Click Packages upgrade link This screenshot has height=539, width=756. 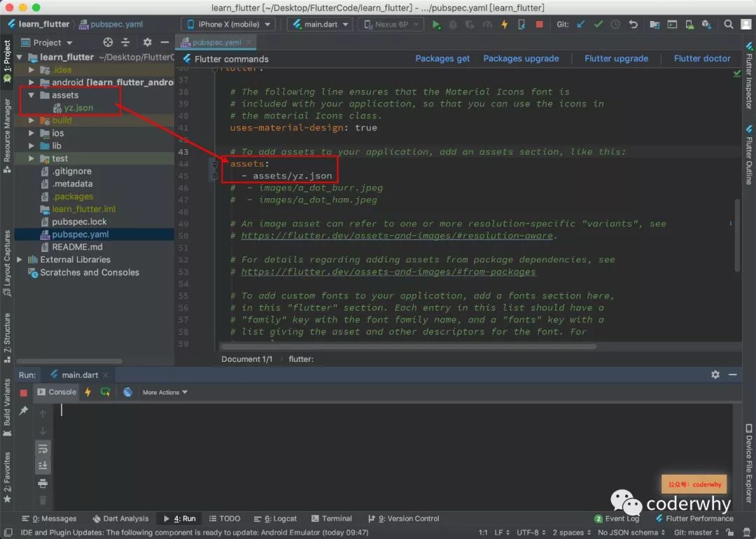click(x=521, y=58)
